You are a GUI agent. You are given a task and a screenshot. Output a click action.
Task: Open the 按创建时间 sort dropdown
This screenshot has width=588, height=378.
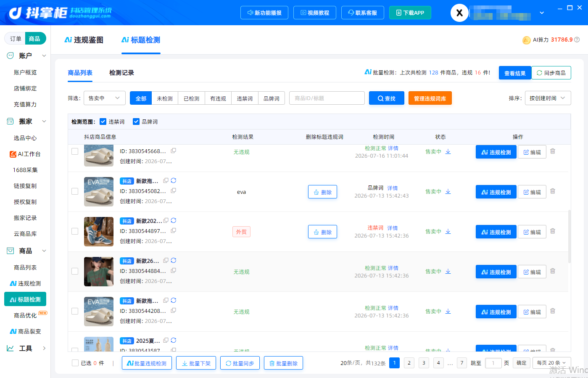pos(548,98)
